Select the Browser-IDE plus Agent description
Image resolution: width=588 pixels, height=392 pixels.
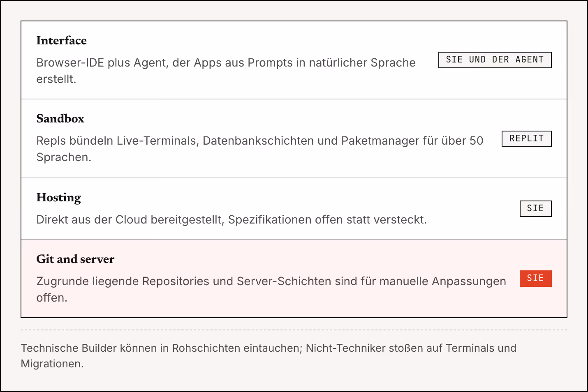click(x=226, y=71)
